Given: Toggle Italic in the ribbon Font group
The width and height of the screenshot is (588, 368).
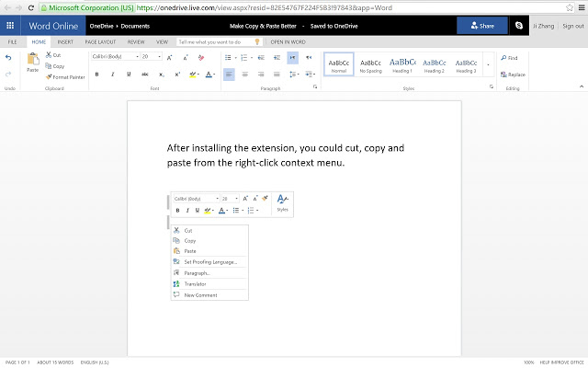Looking at the screenshot, I should coord(112,75).
